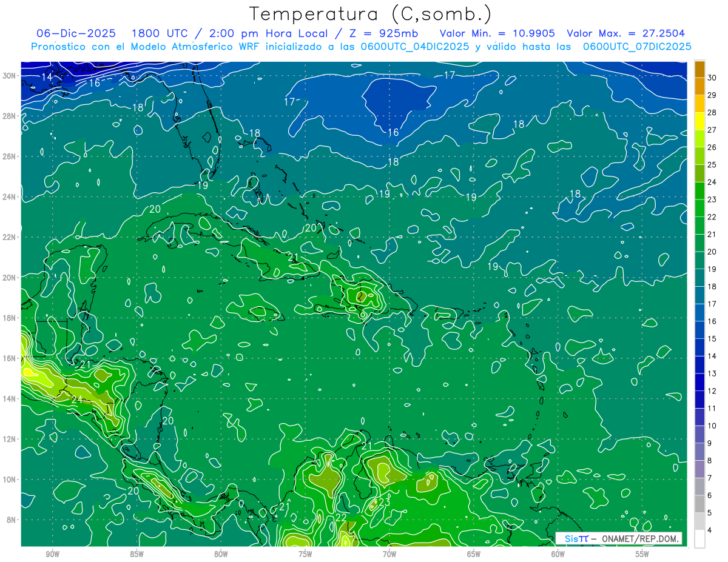Click the '90W' longitude axis label
The height and width of the screenshot is (562, 728).
(53, 554)
